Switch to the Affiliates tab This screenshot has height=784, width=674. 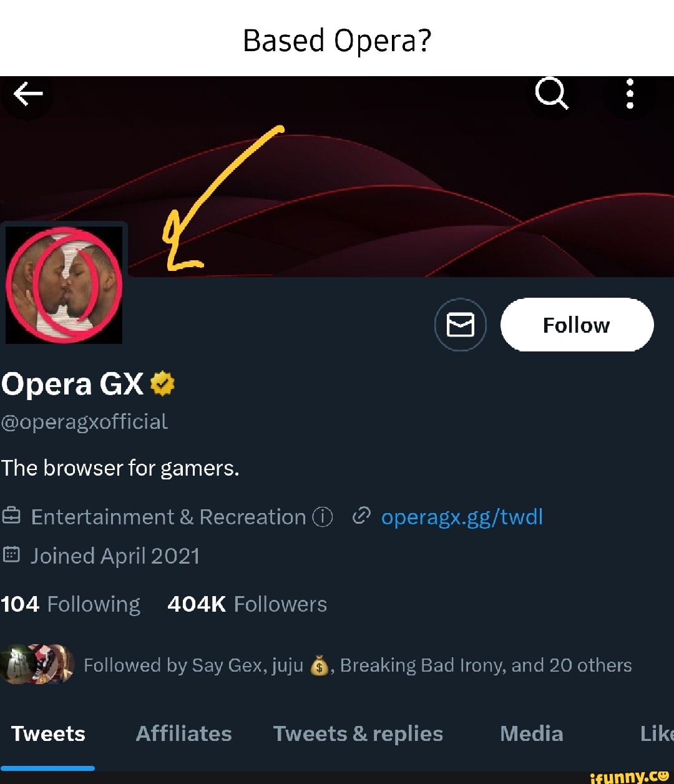click(x=183, y=733)
